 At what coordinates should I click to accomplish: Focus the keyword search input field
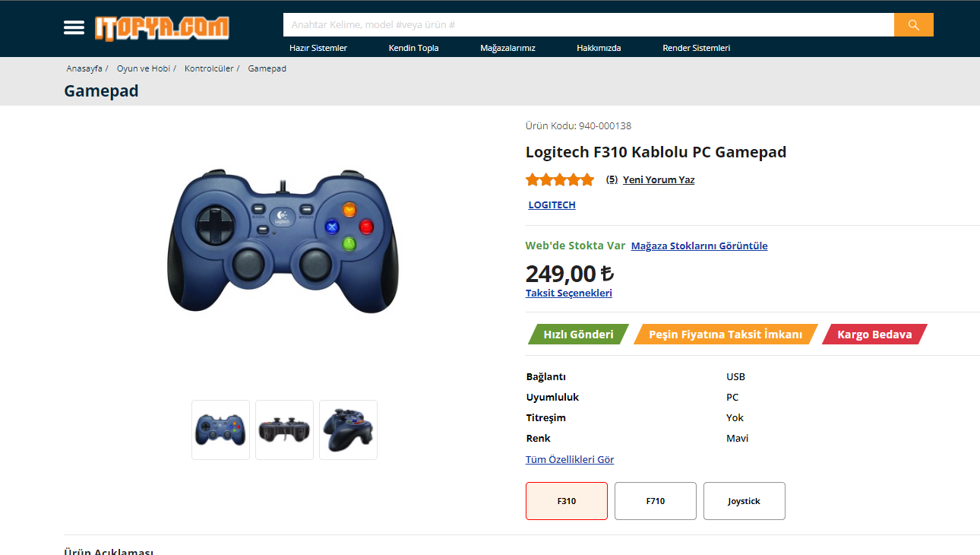[589, 25]
